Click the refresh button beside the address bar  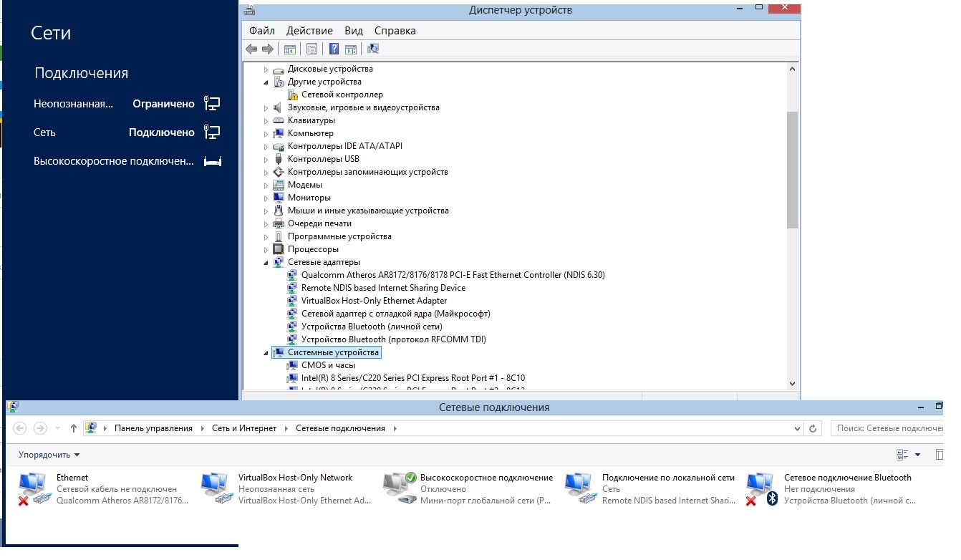click(813, 428)
